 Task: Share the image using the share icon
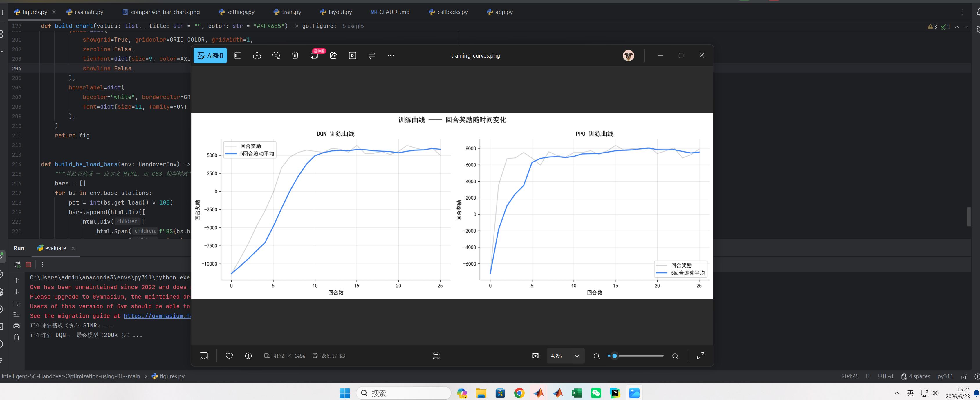pos(333,55)
